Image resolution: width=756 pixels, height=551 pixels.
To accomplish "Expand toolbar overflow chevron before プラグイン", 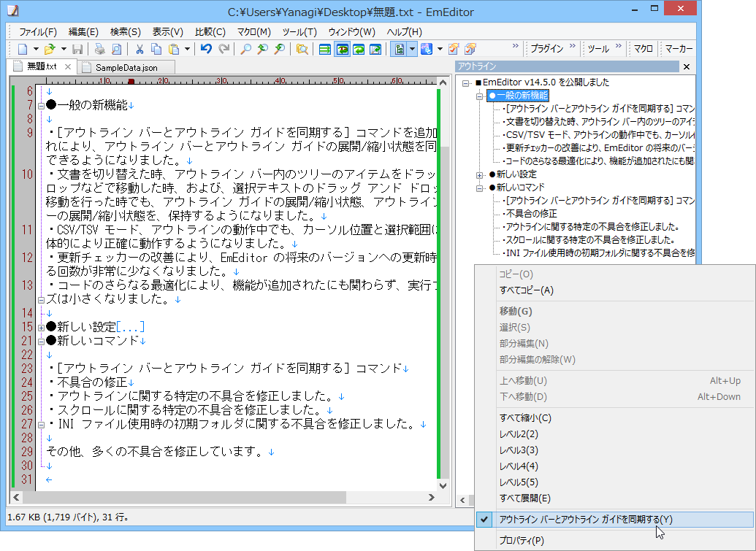I will click(516, 46).
